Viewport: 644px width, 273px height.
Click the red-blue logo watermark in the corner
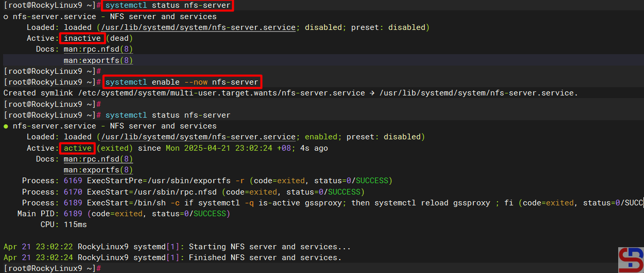tap(631, 260)
